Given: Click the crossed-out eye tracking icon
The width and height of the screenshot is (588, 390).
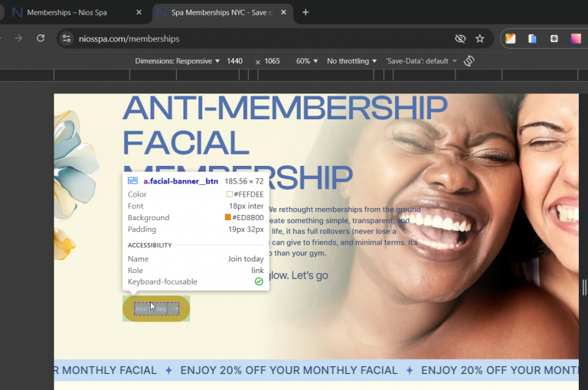Looking at the screenshot, I should coord(460,38).
